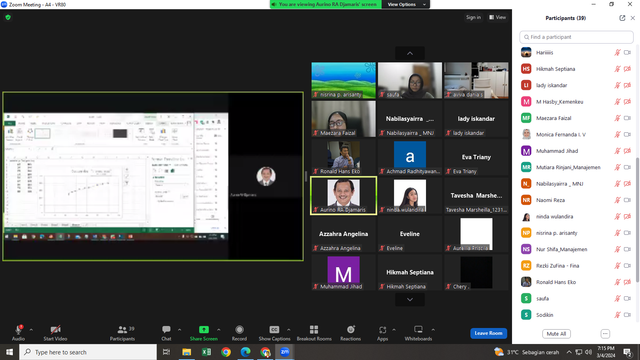Click the Find a participant search field
640x360 pixels.
[576, 37]
